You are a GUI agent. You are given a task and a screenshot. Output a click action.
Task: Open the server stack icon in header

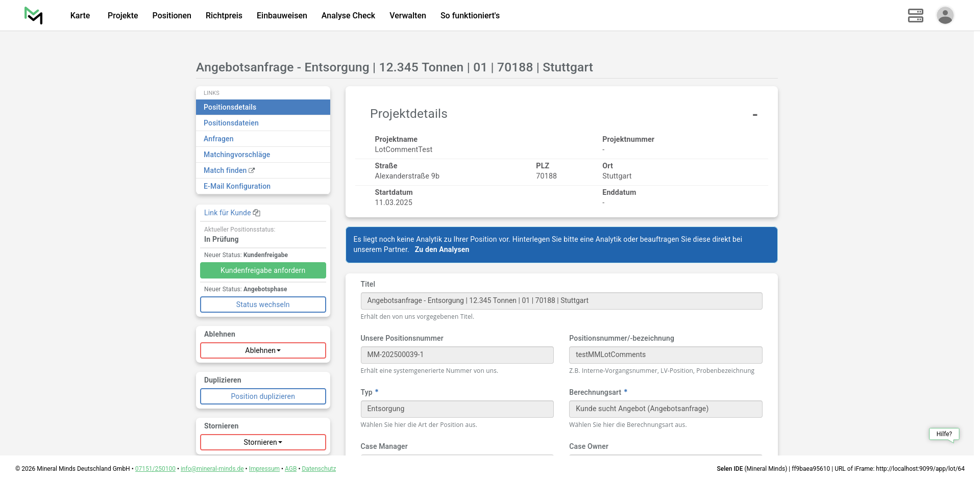click(915, 15)
